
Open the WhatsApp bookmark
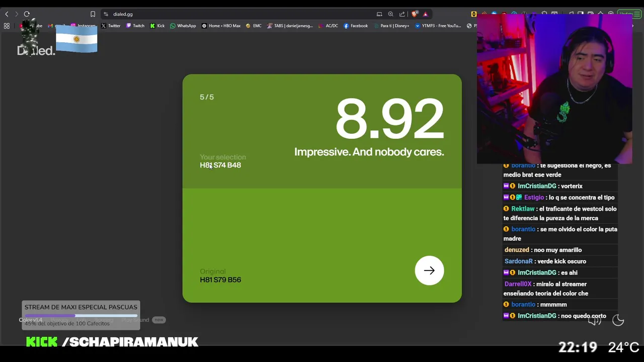pyautogui.click(x=183, y=26)
